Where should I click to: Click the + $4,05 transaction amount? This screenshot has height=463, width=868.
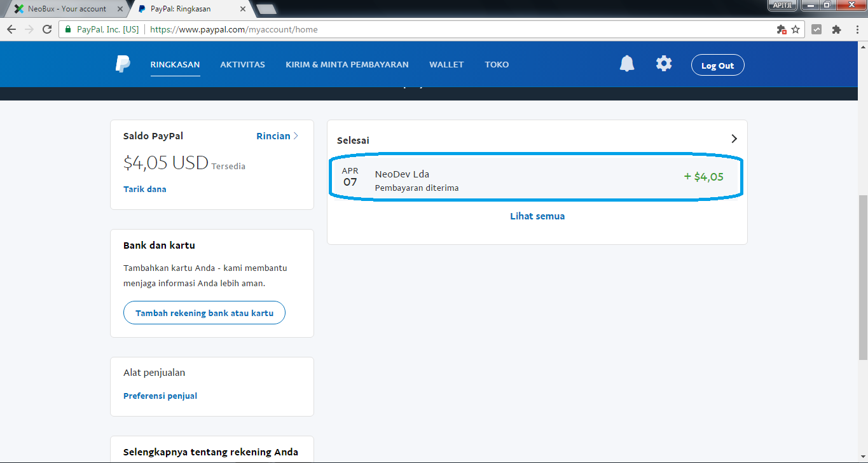pyautogui.click(x=703, y=177)
